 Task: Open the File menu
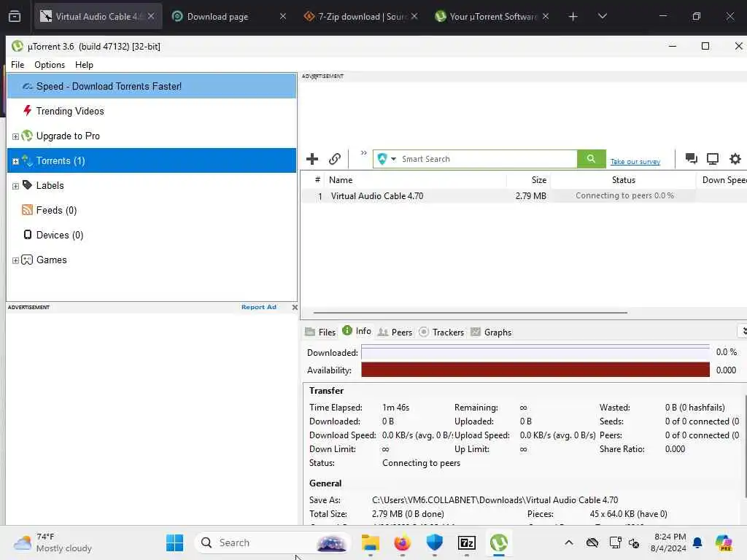[18, 65]
